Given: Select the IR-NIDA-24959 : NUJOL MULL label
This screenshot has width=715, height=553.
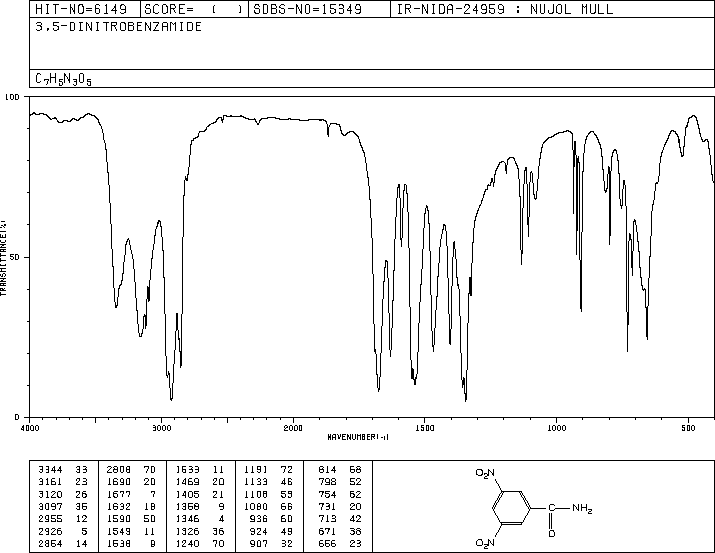Looking at the screenshot, I should click(x=505, y=9).
